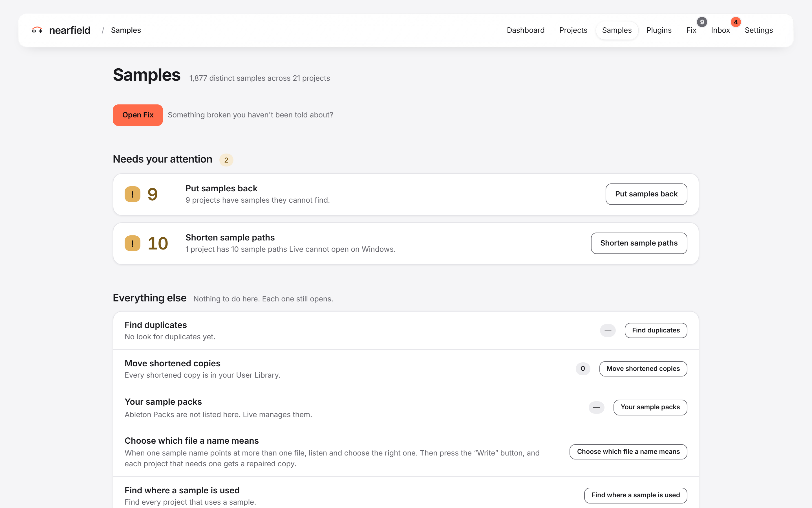Image resolution: width=812 pixels, height=508 pixels.
Task: Open Fix in the top navigation
Action: click(691, 30)
